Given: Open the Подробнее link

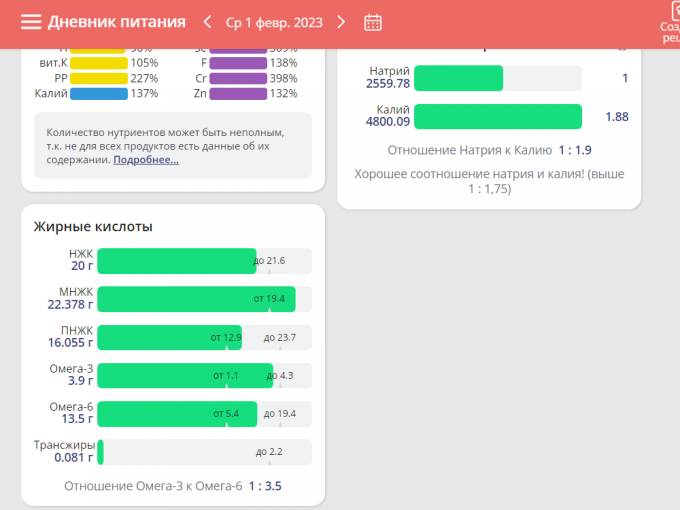Looking at the screenshot, I should (146, 159).
